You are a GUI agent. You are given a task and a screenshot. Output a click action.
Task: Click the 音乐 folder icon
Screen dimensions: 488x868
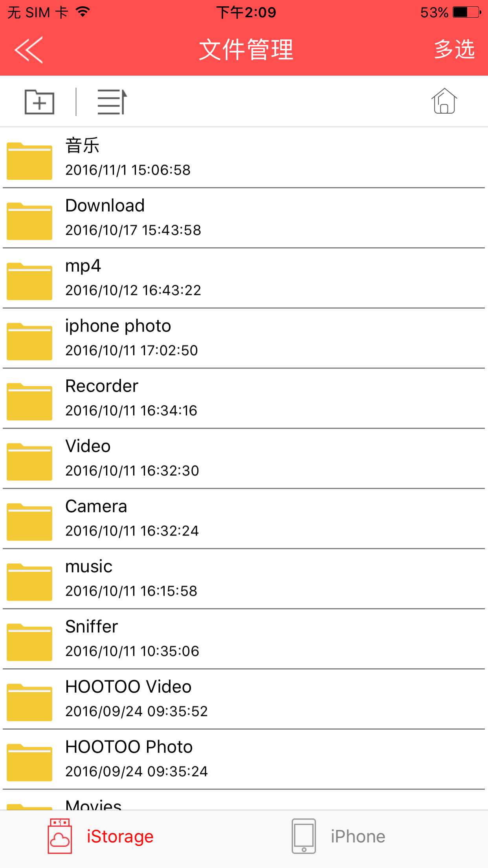29,161
